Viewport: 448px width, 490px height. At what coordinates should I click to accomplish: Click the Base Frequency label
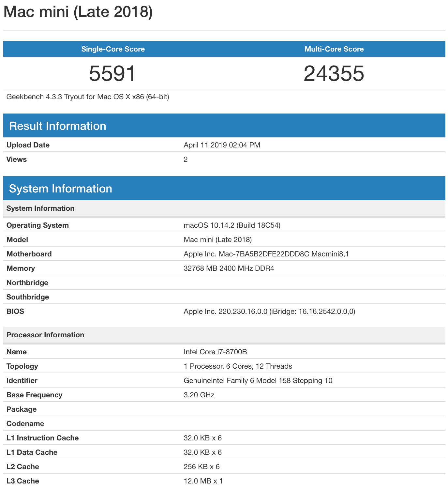pyautogui.click(x=34, y=395)
